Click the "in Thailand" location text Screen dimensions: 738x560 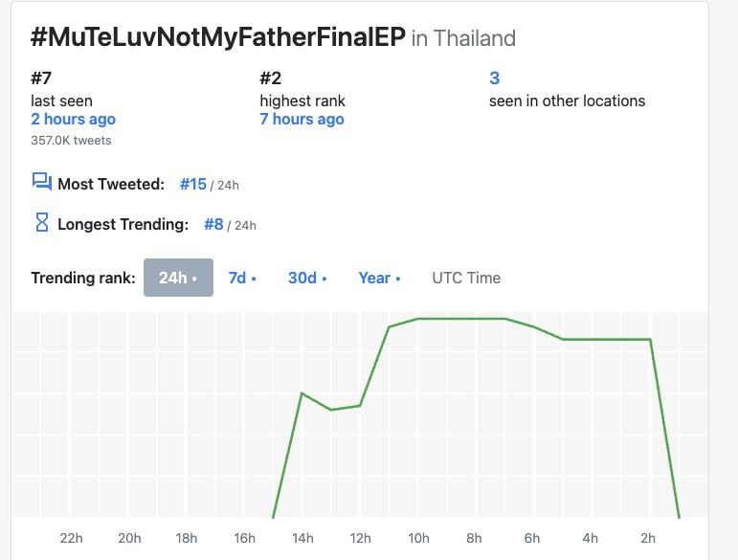click(463, 39)
